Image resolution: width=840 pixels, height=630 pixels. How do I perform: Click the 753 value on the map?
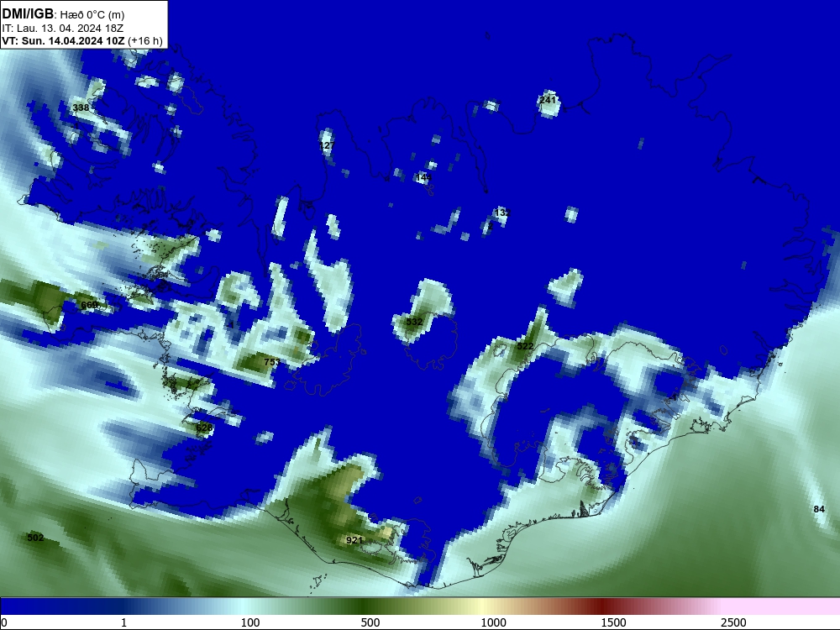[x=272, y=362]
